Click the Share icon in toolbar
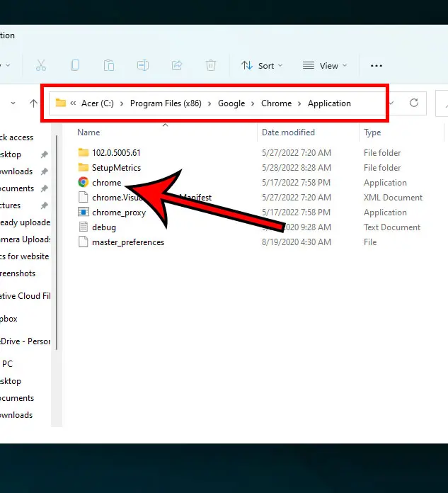 tap(176, 66)
